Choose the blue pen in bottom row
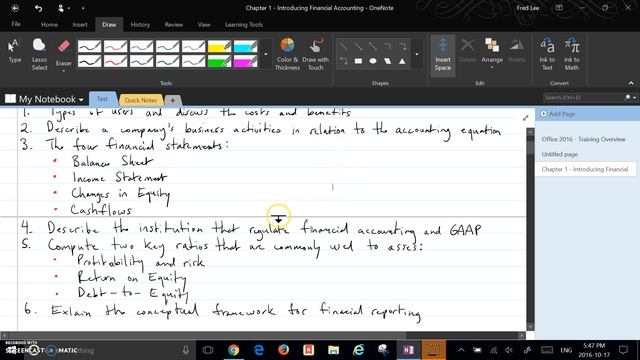Viewport: 640px width, 360px height. pos(141,61)
